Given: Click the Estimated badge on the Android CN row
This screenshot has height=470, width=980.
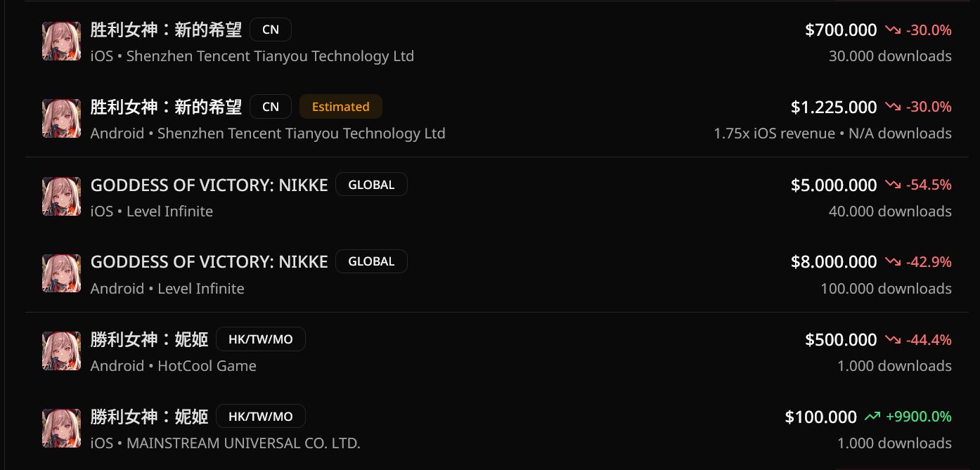Looking at the screenshot, I should point(341,107).
